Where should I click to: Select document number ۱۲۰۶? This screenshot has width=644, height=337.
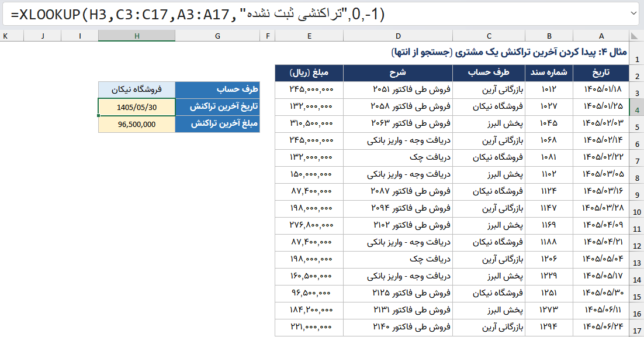point(549,260)
